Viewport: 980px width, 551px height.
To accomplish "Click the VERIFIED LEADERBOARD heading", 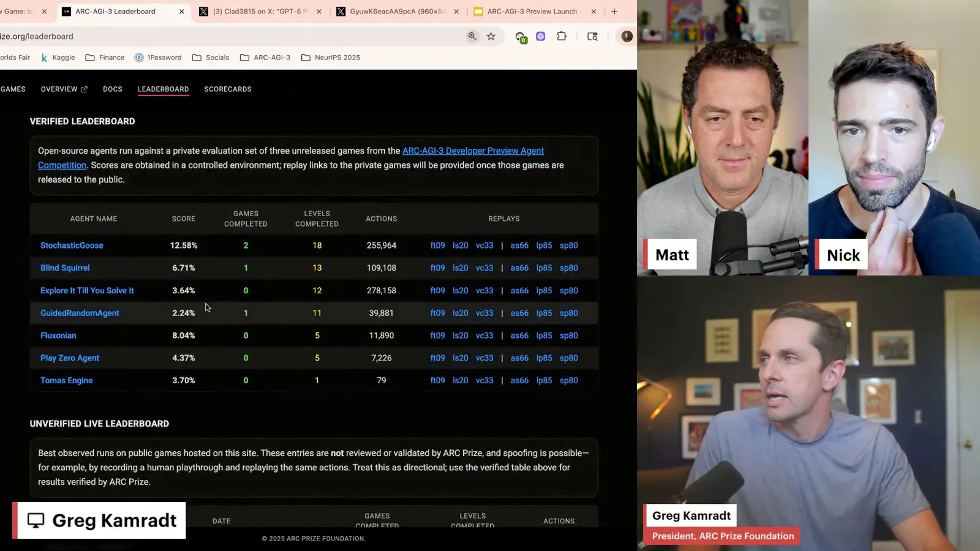I will click(x=83, y=121).
